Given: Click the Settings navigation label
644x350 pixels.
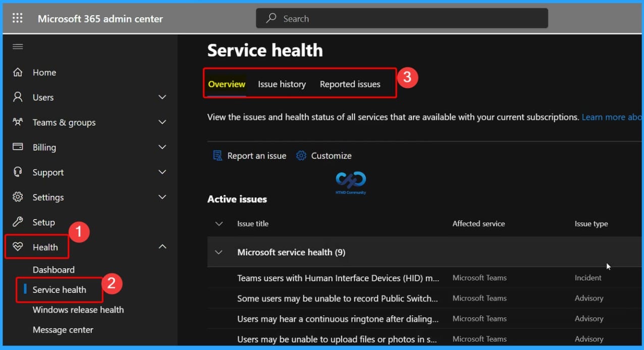Looking at the screenshot, I should (x=48, y=197).
